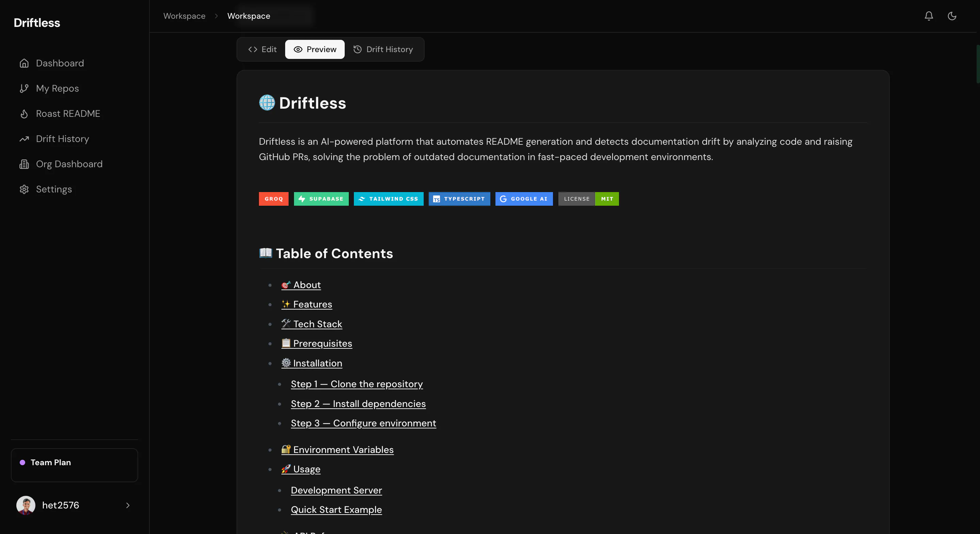Jump to the Prerequisites section
This screenshot has width=980, height=534.
[316, 344]
